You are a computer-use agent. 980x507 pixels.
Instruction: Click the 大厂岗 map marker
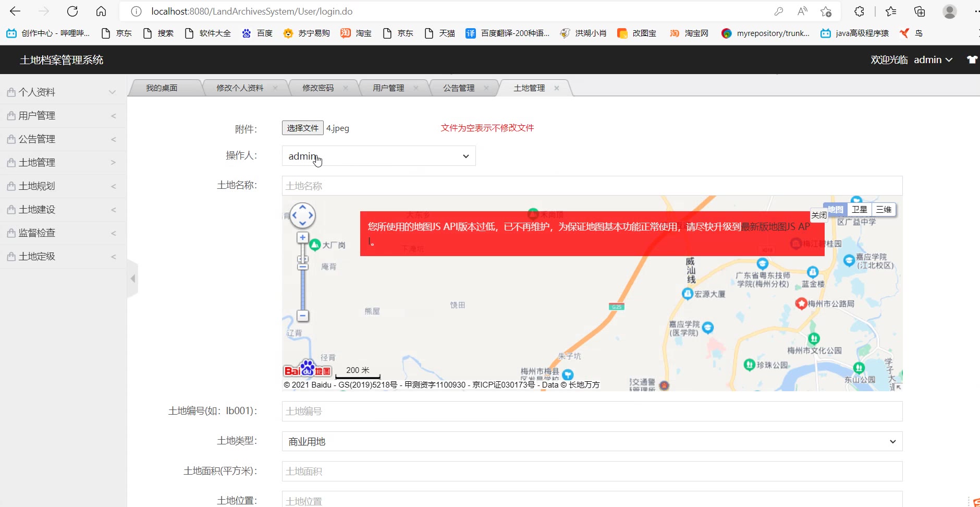click(x=315, y=244)
